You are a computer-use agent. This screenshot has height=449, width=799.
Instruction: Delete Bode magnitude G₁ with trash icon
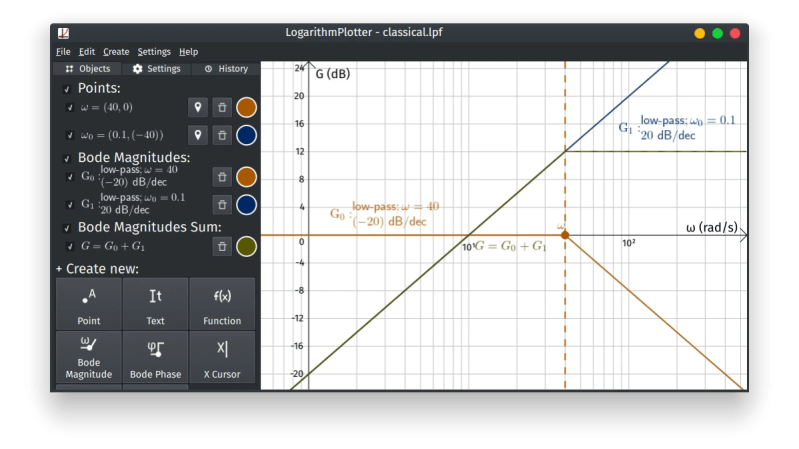click(222, 204)
